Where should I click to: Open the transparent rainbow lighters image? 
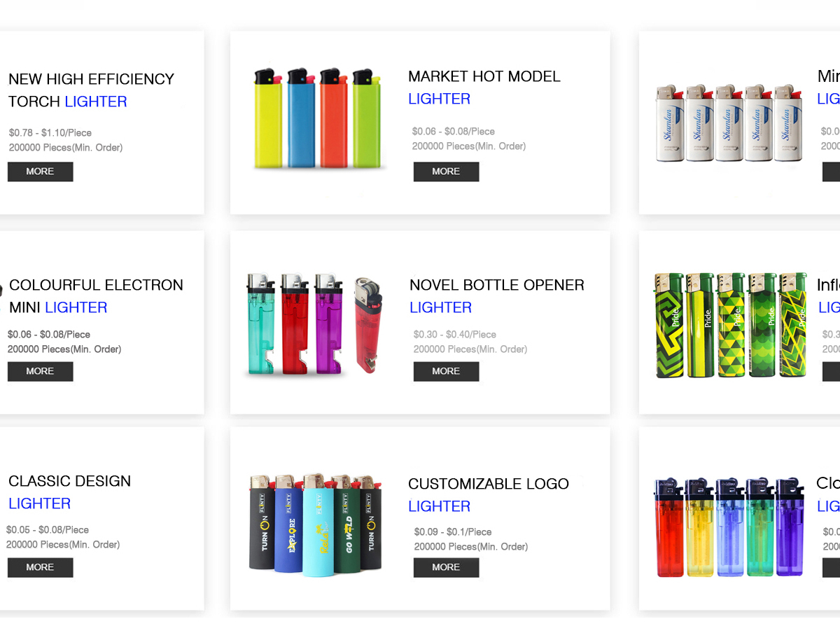(729, 527)
